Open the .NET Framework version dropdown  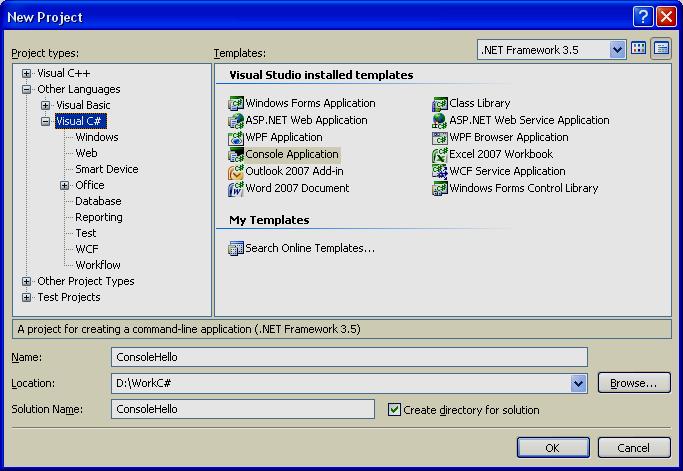click(x=617, y=50)
